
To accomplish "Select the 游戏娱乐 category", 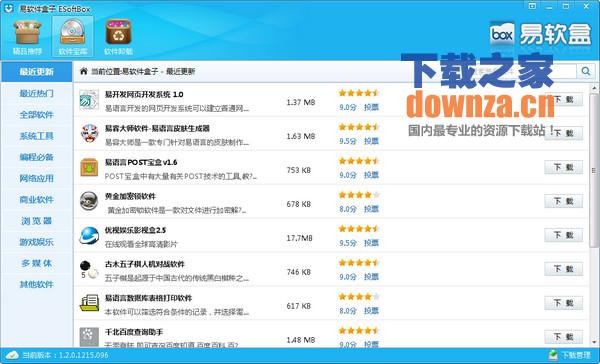I will coord(37,242).
